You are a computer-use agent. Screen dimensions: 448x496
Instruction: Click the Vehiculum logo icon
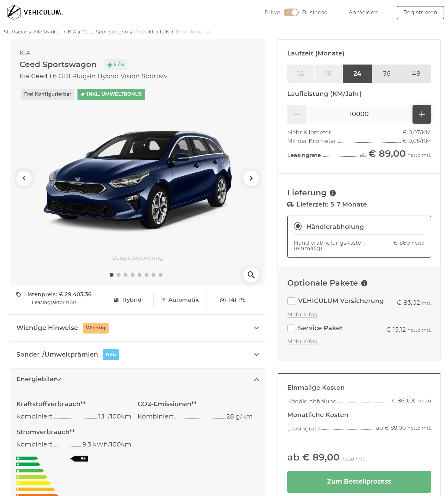tap(14, 12)
